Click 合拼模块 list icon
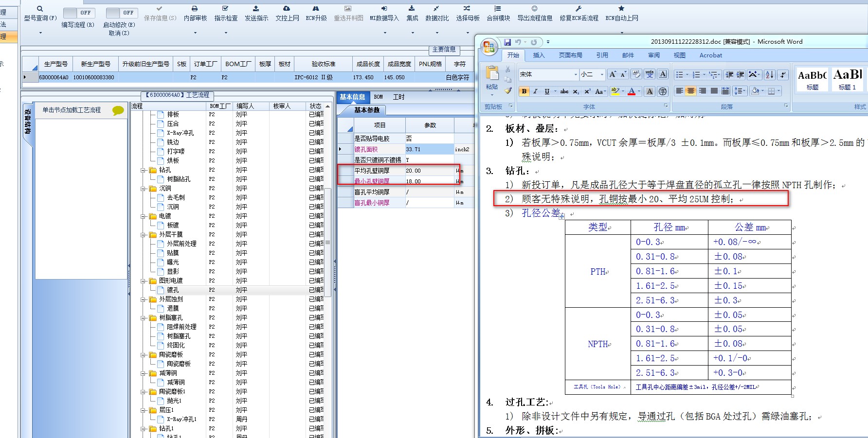This screenshot has height=438, width=868. point(498,9)
